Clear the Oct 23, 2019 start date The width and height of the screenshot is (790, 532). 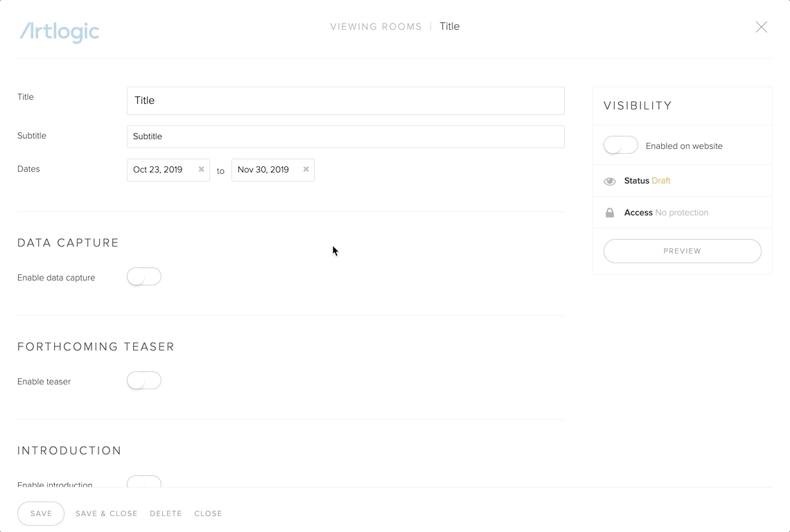pos(201,169)
